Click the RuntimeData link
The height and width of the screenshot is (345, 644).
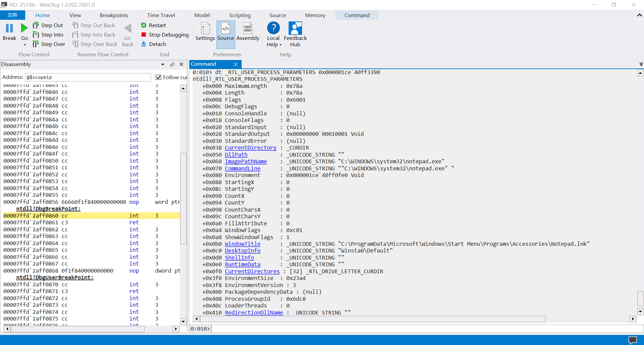[243, 264]
